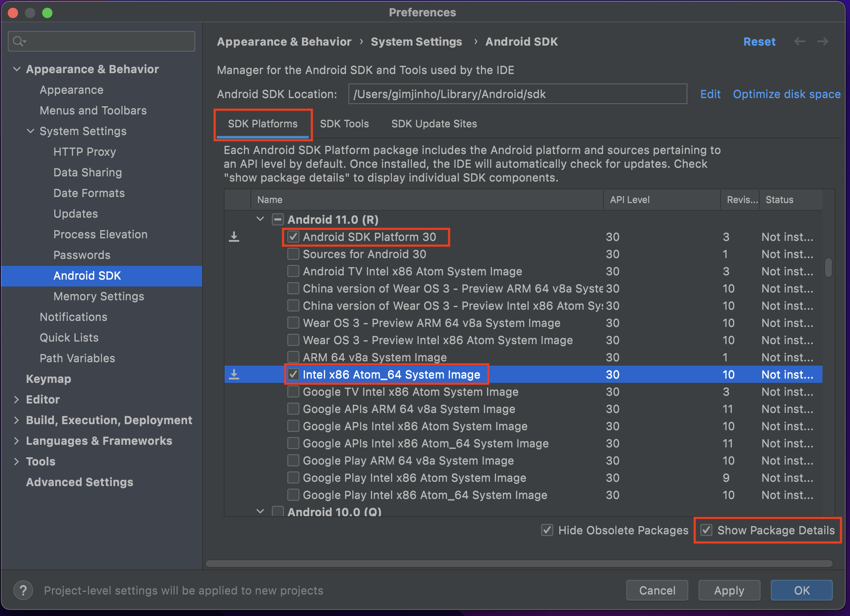Click the API Level column header
Image resolution: width=850 pixels, height=616 pixels.
(x=662, y=200)
